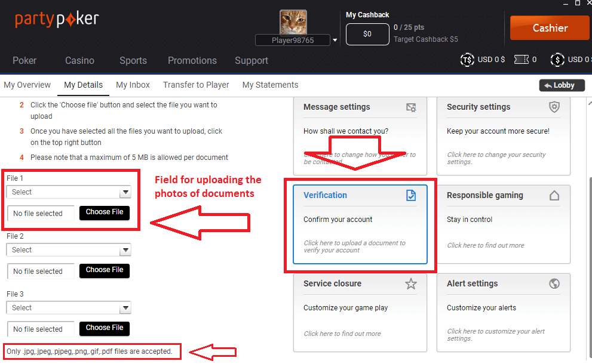Viewport: 592px width, 364px height.
Task: Click the dollar balance coin icon
Action: click(557, 60)
